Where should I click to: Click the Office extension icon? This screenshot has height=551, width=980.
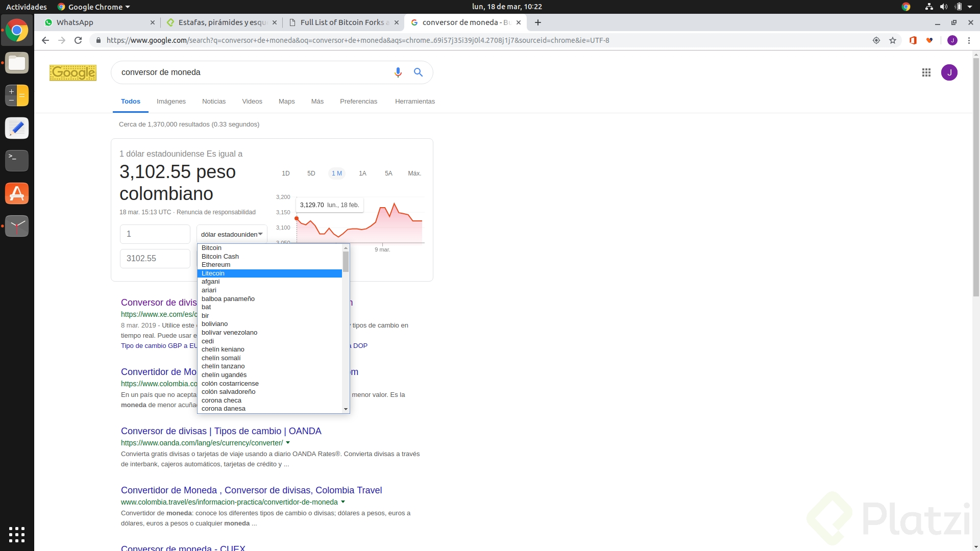(913, 40)
